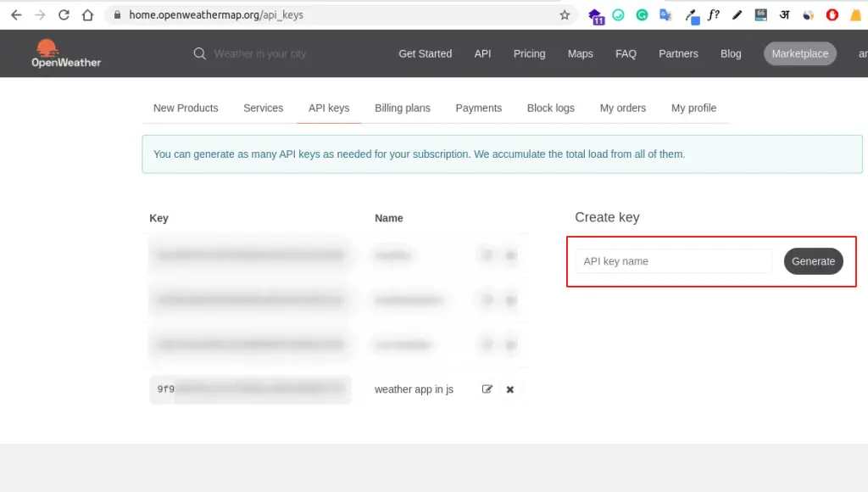Open the FAQ link
The image size is (868, 492).
(626, 53)
